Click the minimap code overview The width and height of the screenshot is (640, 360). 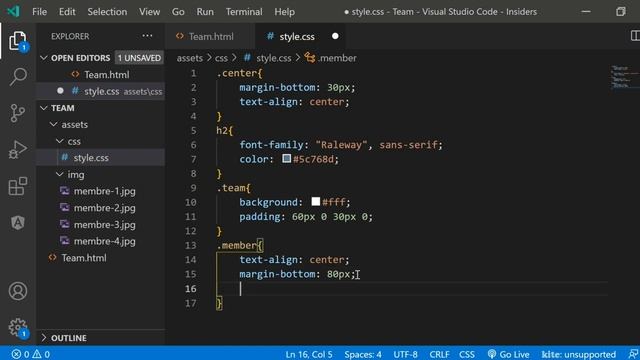coord(624,77)
